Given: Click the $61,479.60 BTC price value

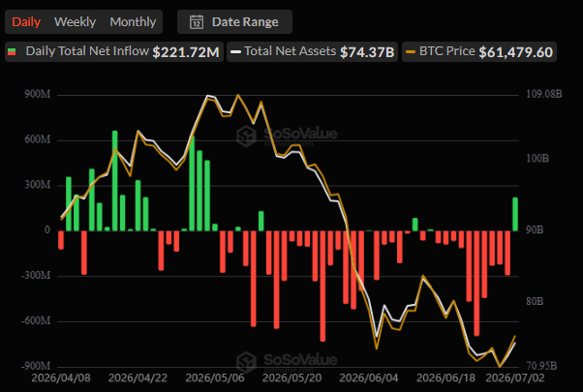Looking at the screenshot, I should pos(516,52).
